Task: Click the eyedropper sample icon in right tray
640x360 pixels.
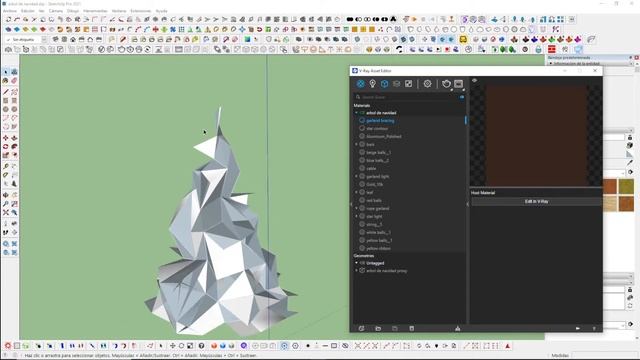Action: tap(630, 163)
